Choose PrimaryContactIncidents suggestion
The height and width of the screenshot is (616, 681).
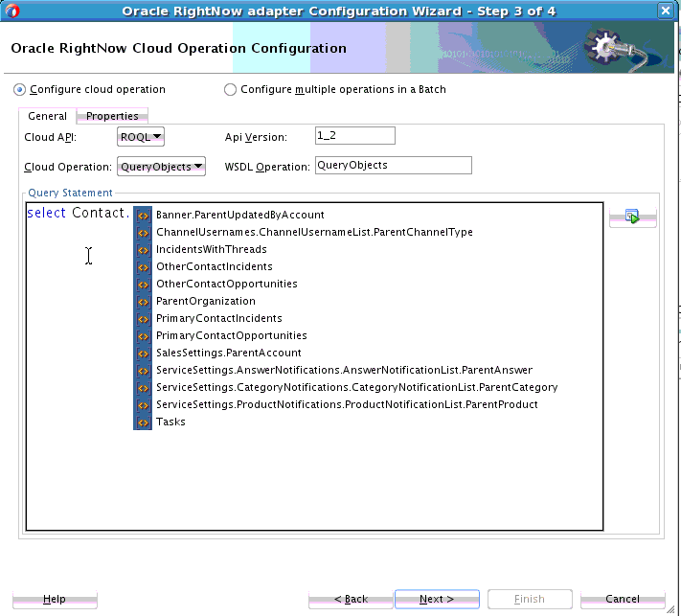[x=219, y=318]
